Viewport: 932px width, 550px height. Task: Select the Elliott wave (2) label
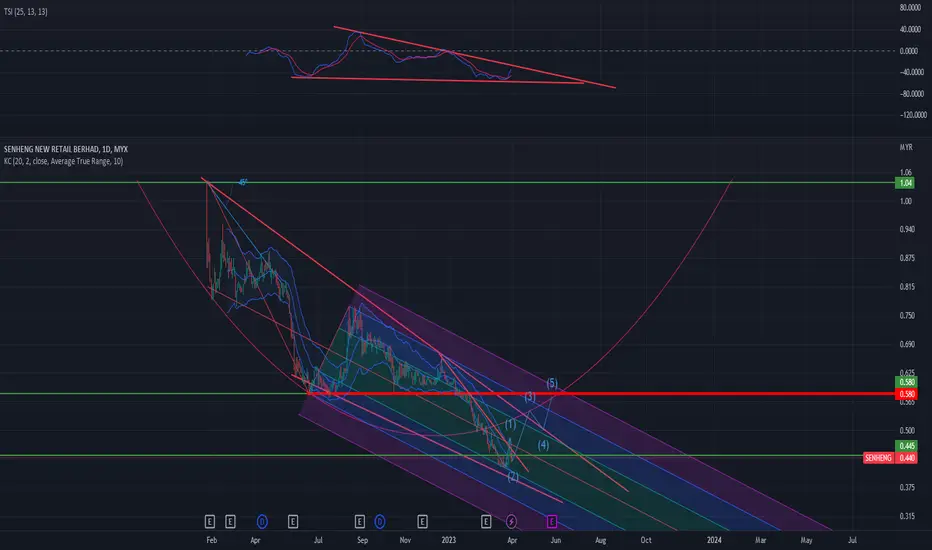[513, 476]
